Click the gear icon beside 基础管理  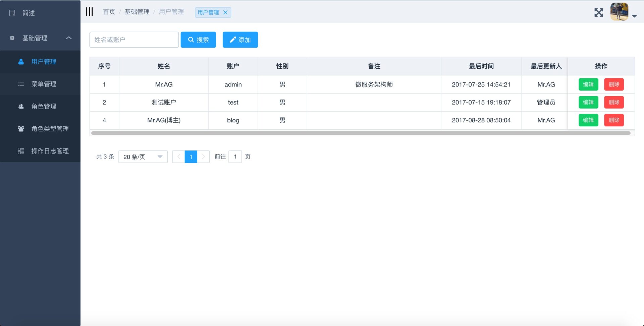tap(12, 38)
